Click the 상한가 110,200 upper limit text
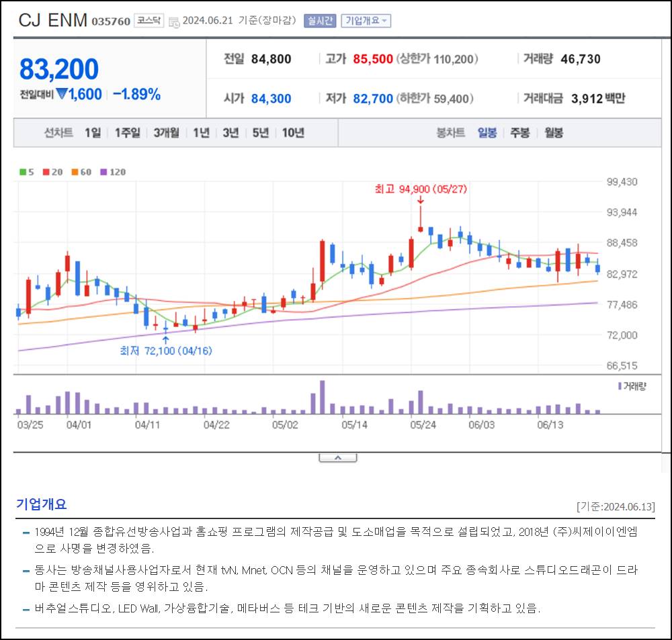This screenshot has height=640, width=672. coord(437,59)
